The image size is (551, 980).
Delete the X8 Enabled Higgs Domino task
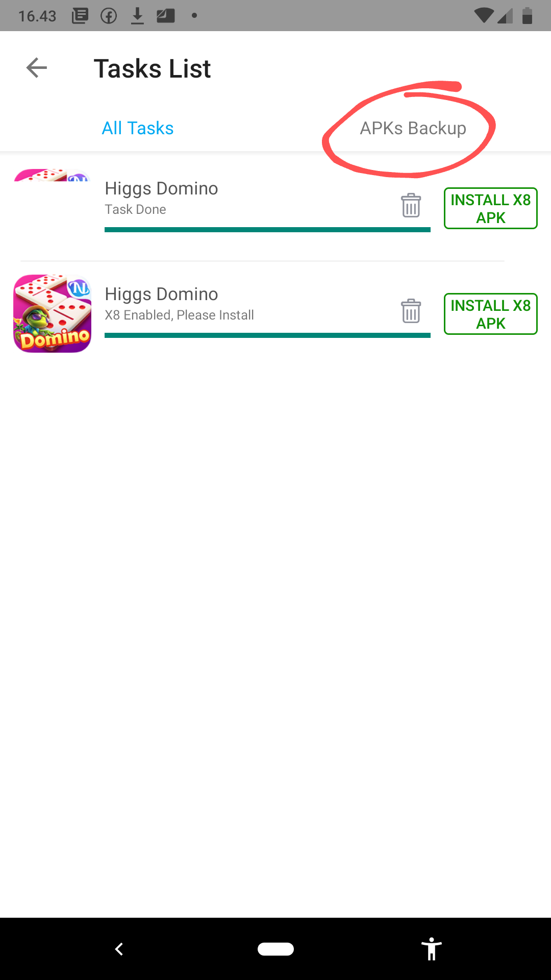tap(411, 311)
